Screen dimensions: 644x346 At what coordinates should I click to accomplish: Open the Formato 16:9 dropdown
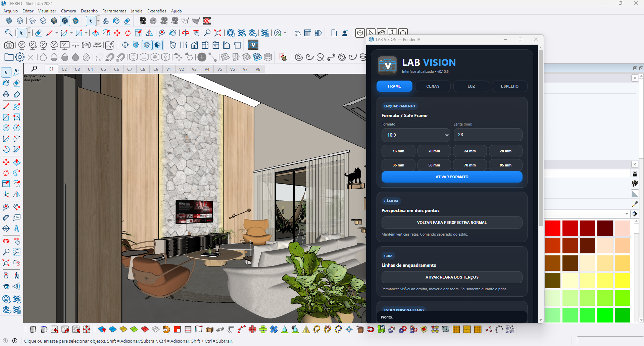(416, 135)
